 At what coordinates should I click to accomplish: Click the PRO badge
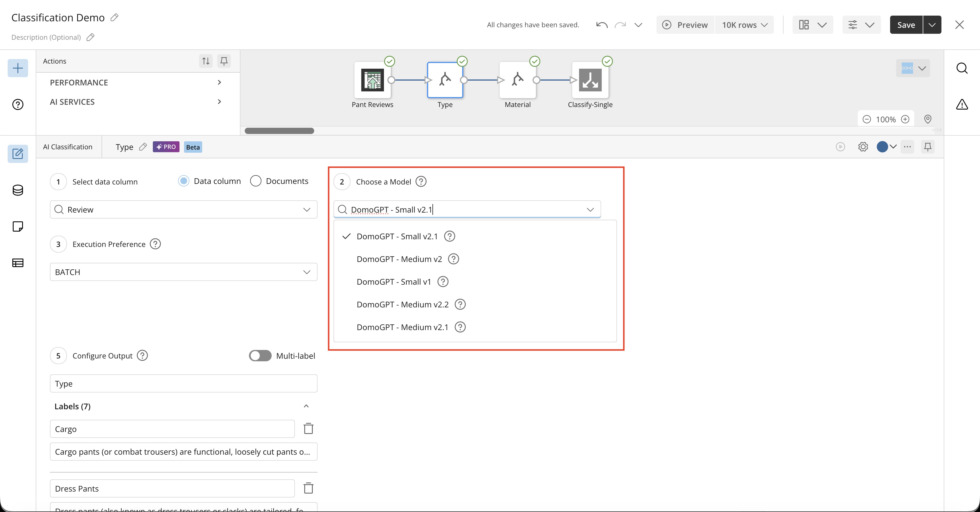(166, 146)
